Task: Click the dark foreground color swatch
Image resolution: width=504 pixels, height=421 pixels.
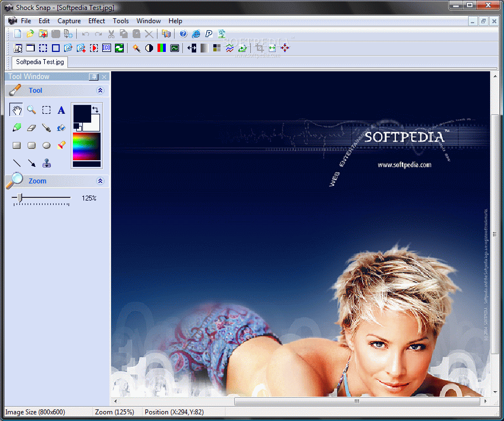Action: (82, 113)
